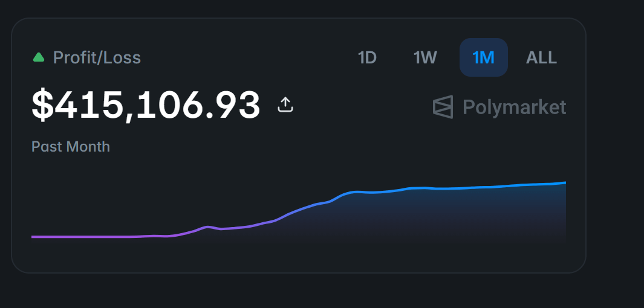
Task: Select the 1D time range tab
Action: pos(367,58)
